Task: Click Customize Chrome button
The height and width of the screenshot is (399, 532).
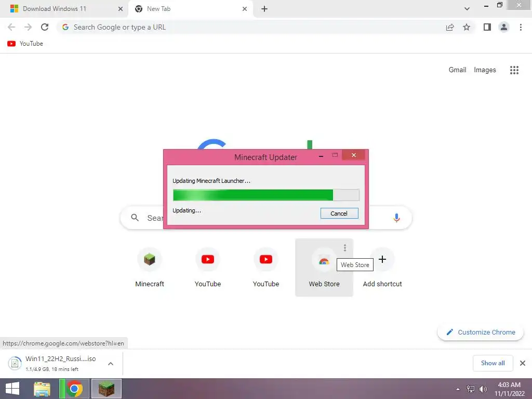Action: 481,332
